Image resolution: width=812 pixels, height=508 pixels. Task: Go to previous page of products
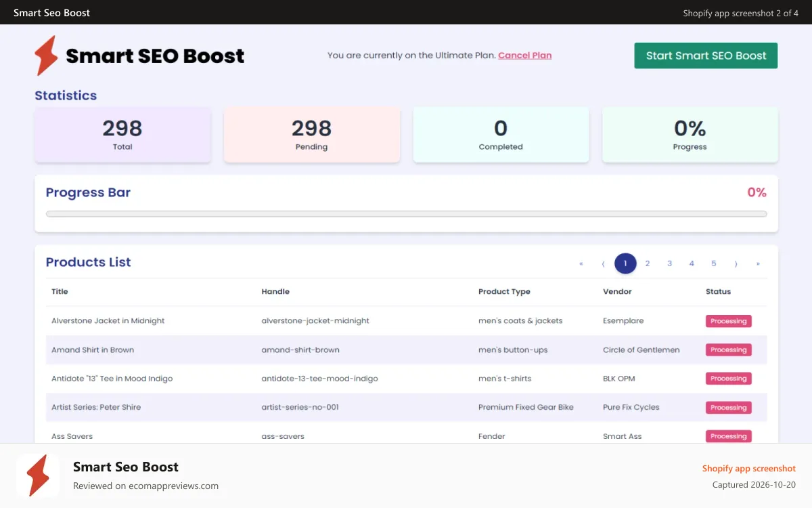tap(603, 263)
